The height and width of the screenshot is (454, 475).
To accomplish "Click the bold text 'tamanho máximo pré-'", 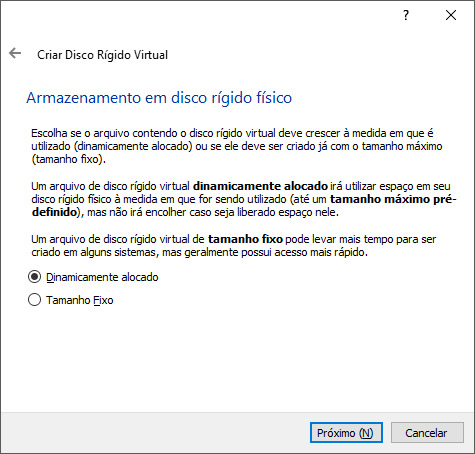I will coord(393,199).
